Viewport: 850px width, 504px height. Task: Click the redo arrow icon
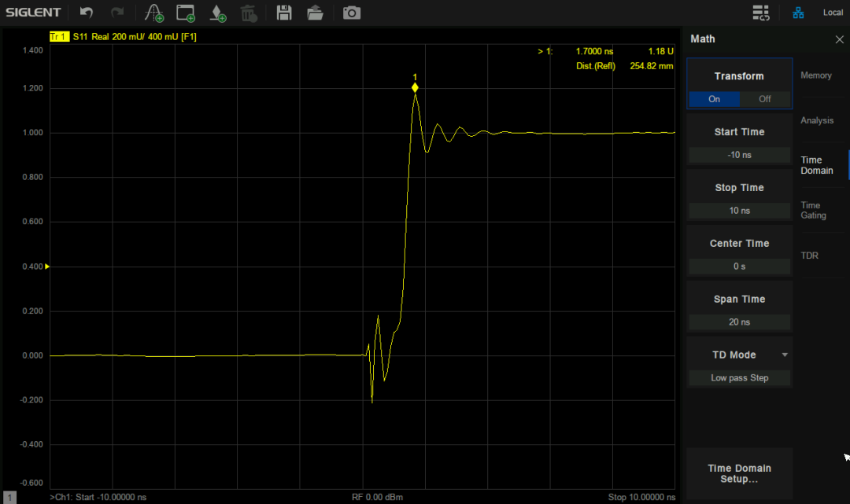(117, 13)
